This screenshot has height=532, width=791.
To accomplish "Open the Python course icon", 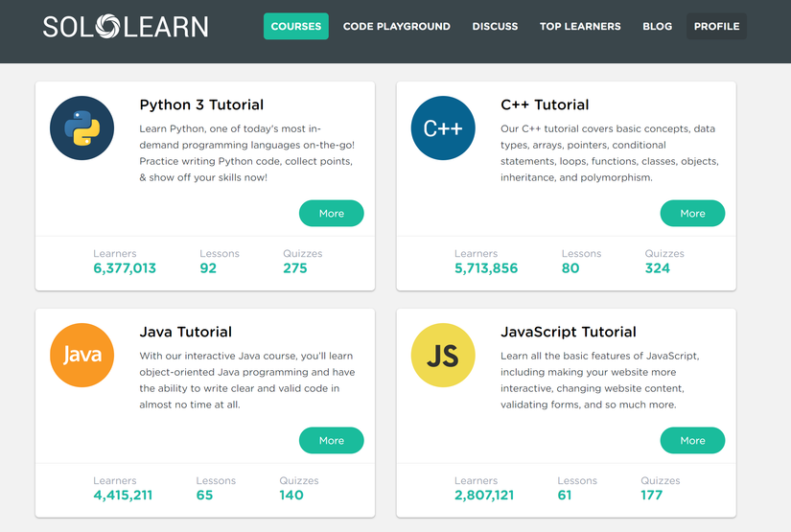I will click(81, 128).
